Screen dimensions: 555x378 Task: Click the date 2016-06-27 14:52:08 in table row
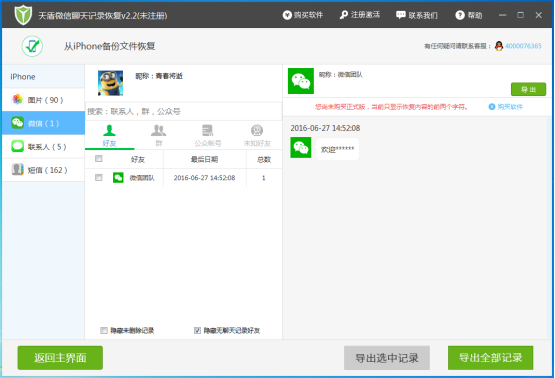click(x=204, y=178)
